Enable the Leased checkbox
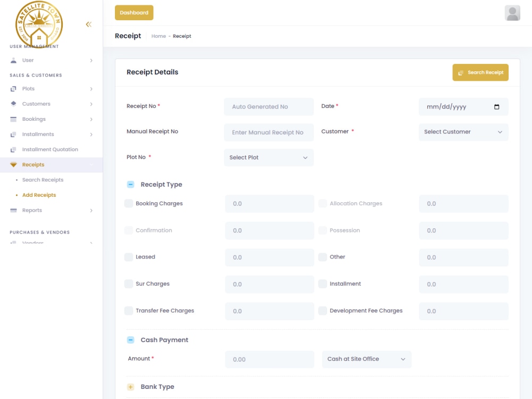This screenshot has width=532, height=399. pos(129,257)
